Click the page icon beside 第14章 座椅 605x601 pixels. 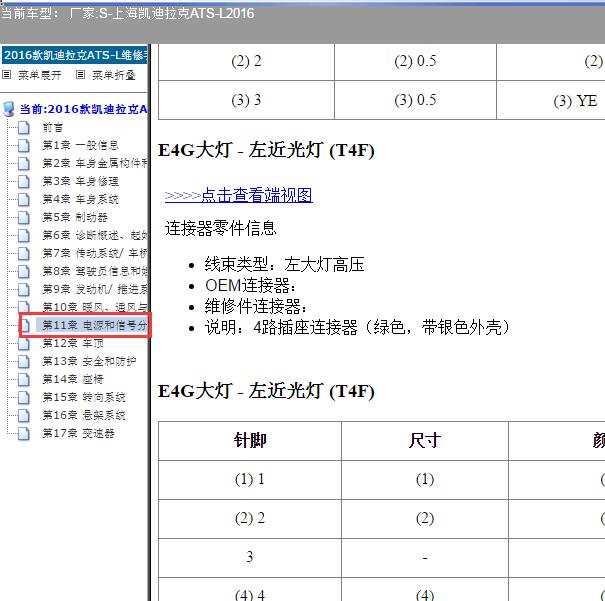click(x=24, y=379)
